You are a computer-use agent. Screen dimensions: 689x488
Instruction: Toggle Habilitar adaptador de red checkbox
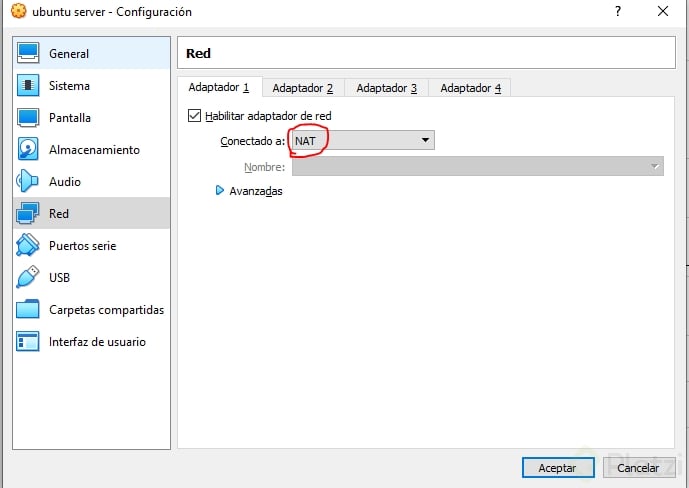pyautogui.click(x=195, y=116)
